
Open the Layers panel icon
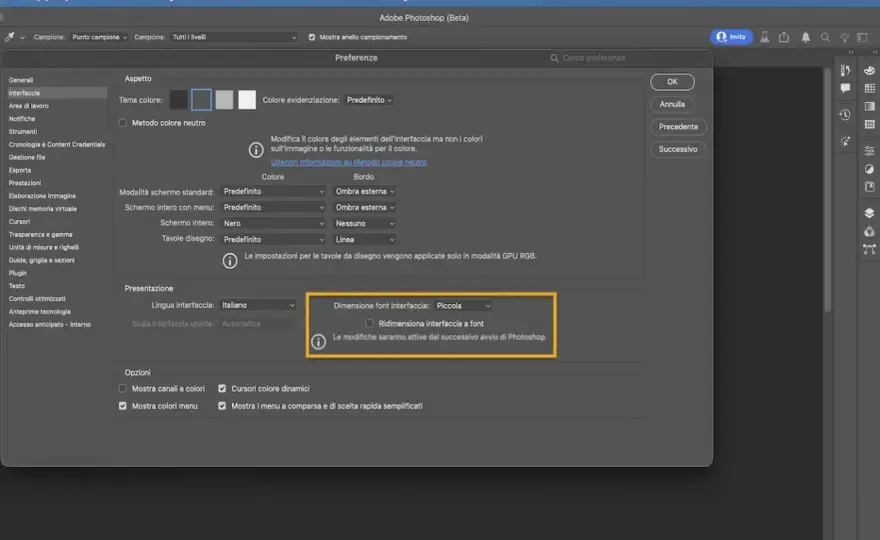pyautogui.click(x=869, y=213)
